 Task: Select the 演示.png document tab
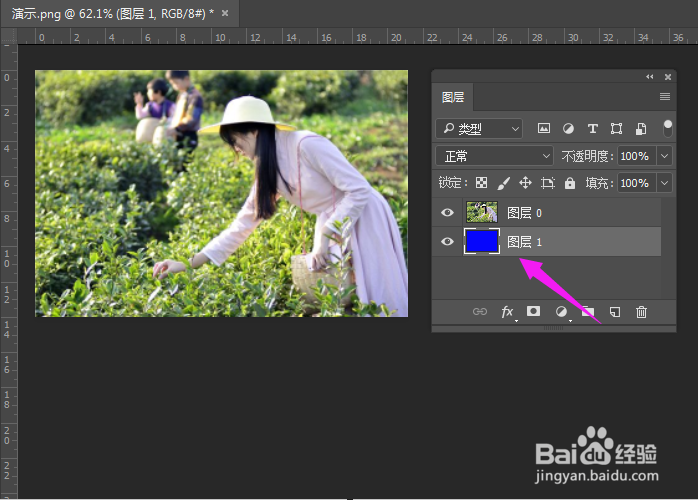113,14
